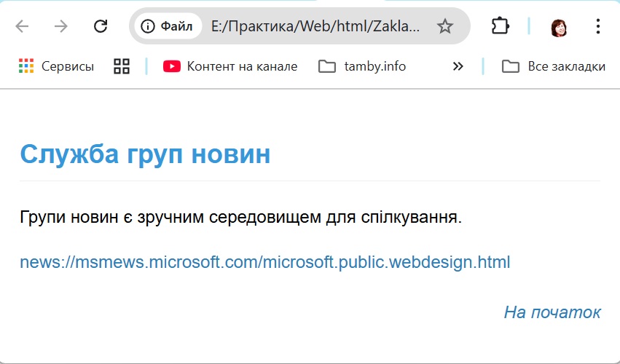Reload the current page
Screen dimensions: 620x364
[x=101, y=27]
